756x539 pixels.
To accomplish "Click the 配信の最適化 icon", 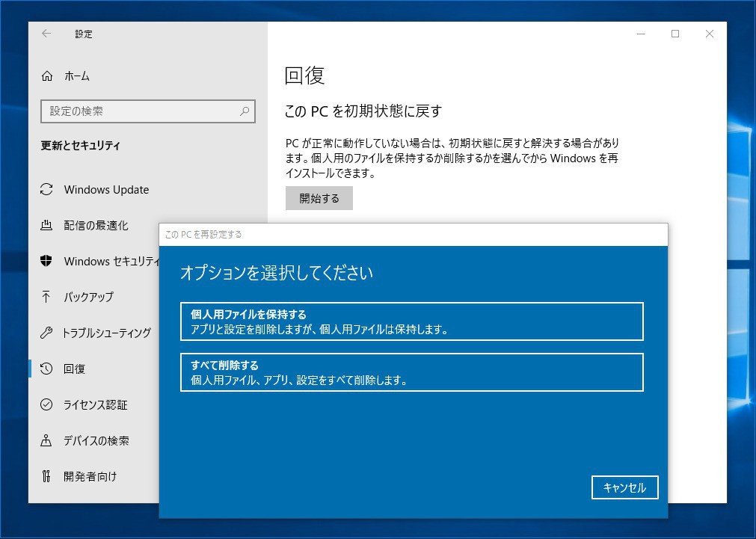I will pos(46,225).
